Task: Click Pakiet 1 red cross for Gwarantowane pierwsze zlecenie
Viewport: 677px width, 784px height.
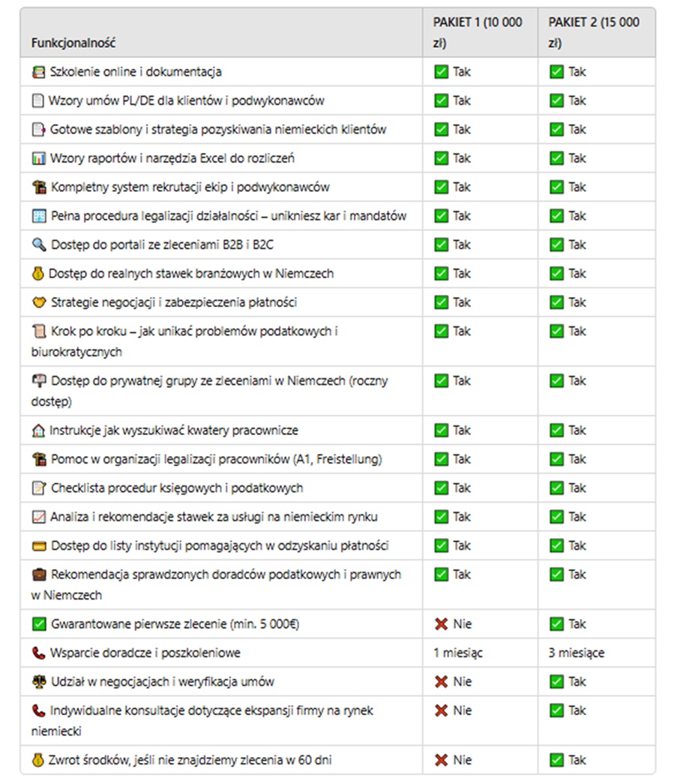Action: [x=441, y=624]
